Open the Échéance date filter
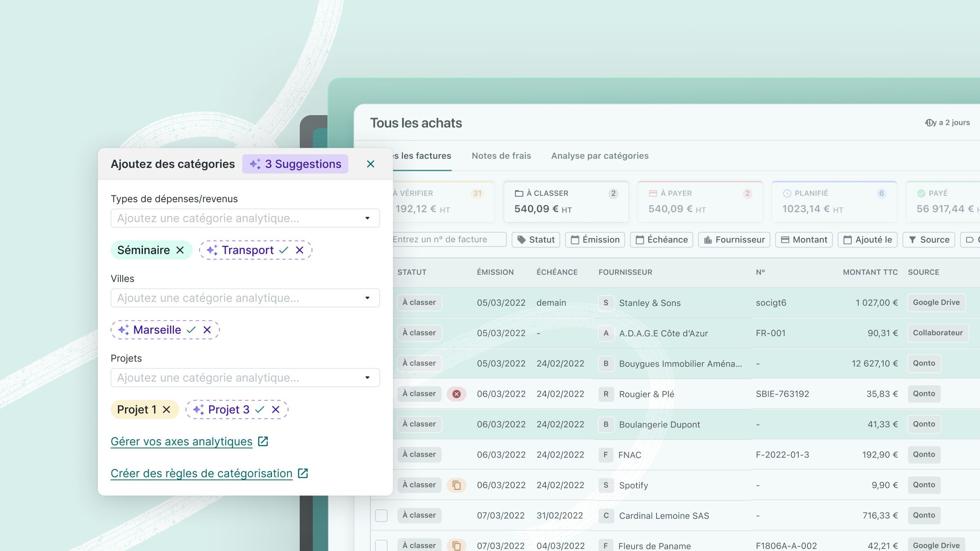 [x=661, y=240]
